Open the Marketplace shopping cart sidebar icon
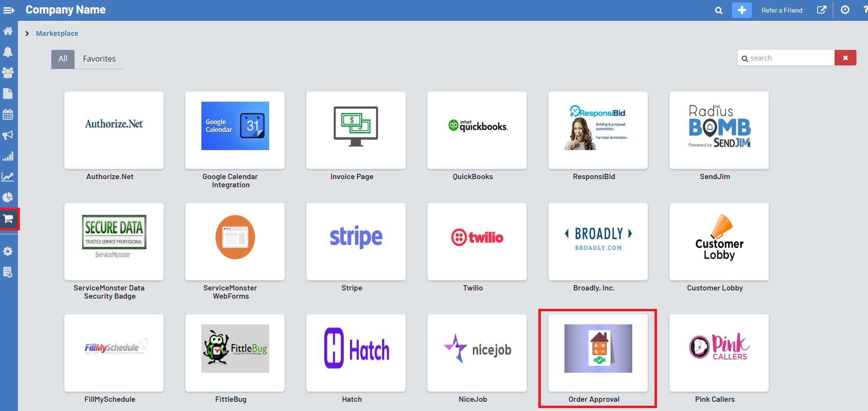The height and width of the screenshot is (411, 868). click(8, 219)
